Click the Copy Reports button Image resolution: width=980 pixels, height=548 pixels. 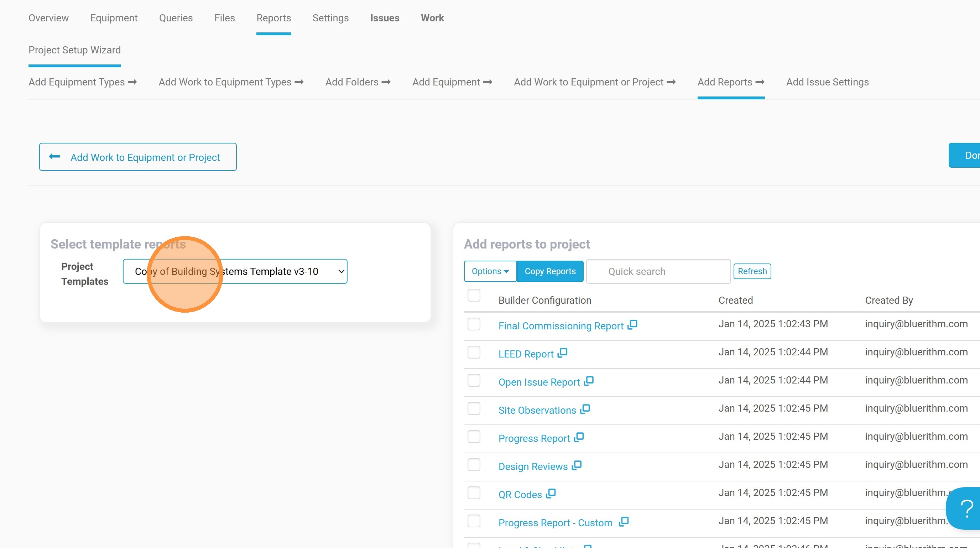coord(550,271)
